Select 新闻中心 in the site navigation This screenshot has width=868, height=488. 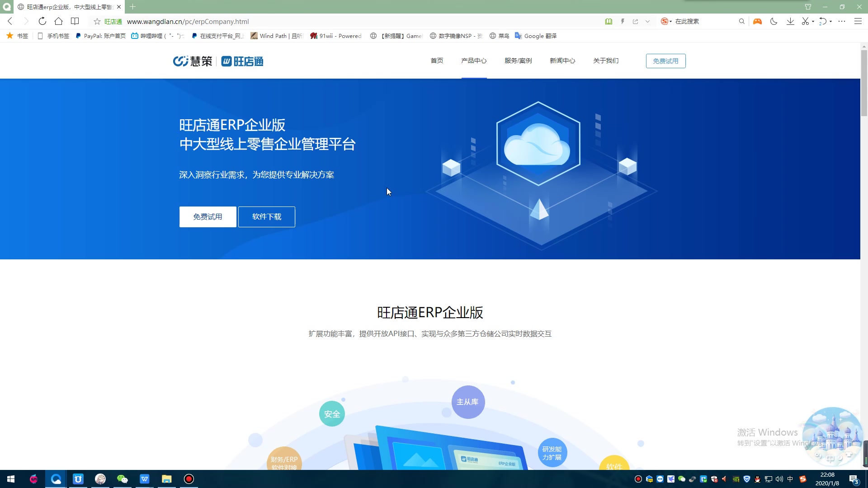(562, 61)
